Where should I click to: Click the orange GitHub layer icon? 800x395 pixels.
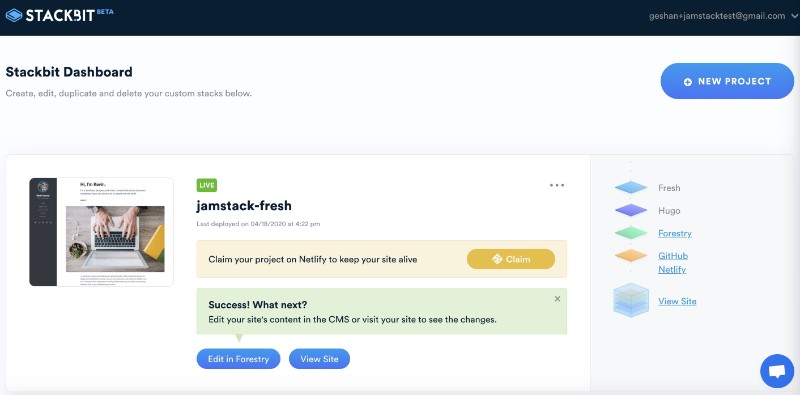tap(631, 256)
